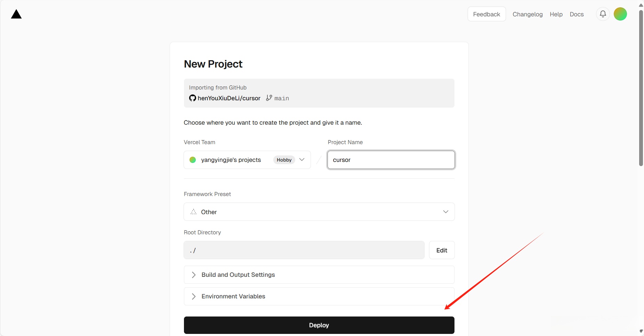The image size is (644, 336).
Task: Open the Help menu item
Action: point(556,14)
